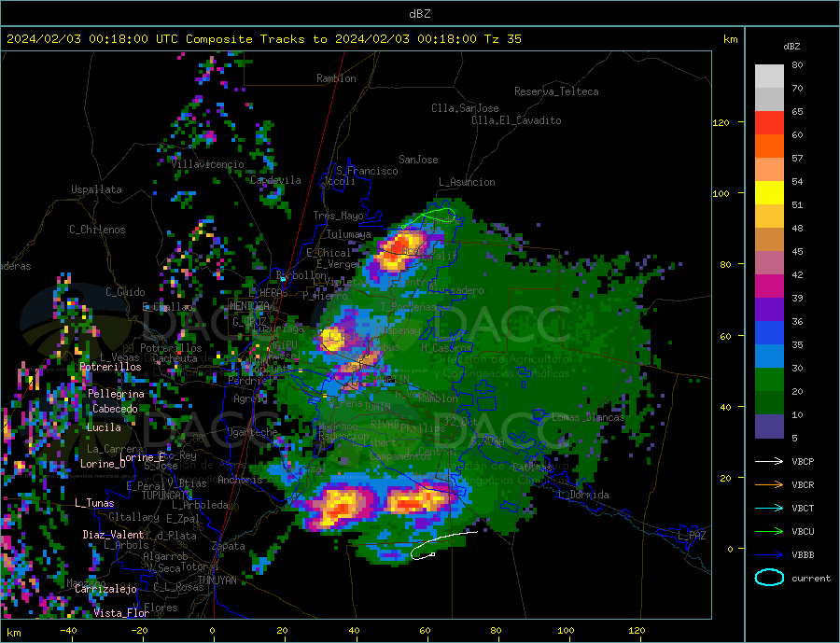The width and height of the screenshot is (840, 643).
Task: Click the Tres_Mayo label on the map
Action: tap(338, 216)
